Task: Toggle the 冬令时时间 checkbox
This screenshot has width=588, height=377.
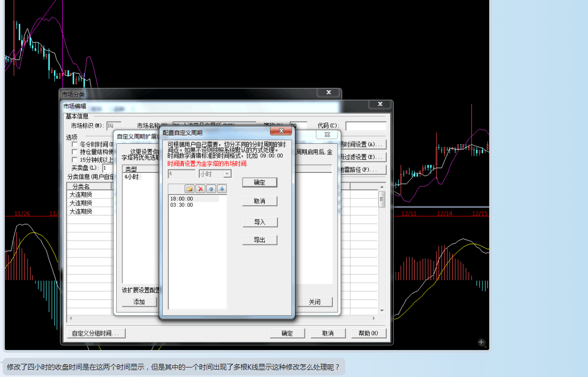Action: click(x=74, y=144)
